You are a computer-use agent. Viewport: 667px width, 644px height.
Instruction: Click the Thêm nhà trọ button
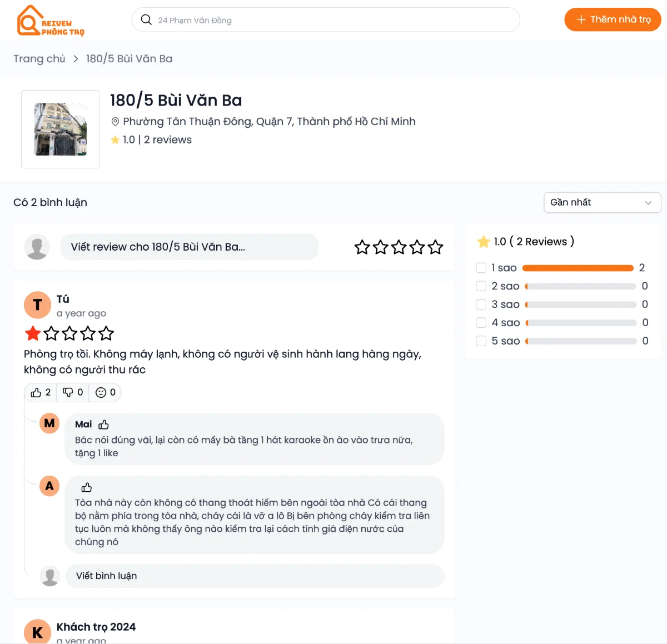click(x=613, y=19)
